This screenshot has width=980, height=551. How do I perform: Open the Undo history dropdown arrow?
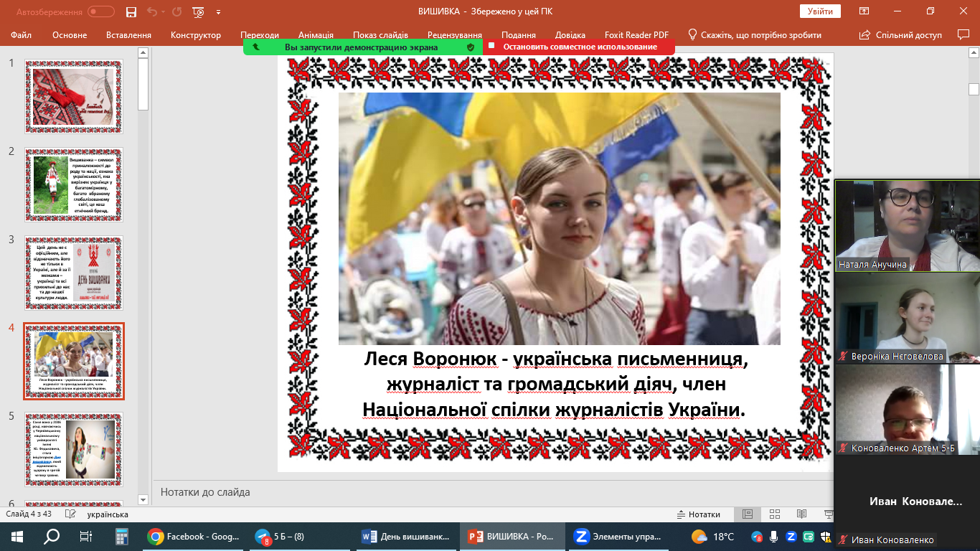click(163, 12)
